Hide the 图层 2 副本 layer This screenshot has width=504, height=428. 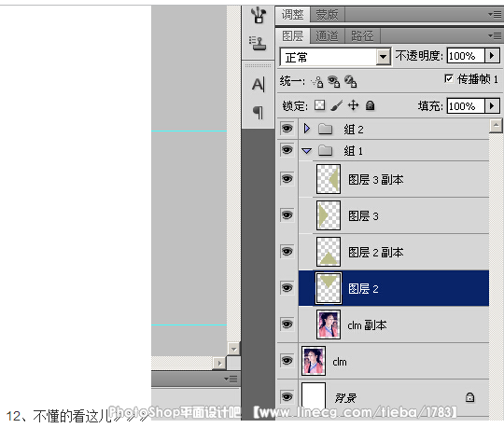[287, 251]
